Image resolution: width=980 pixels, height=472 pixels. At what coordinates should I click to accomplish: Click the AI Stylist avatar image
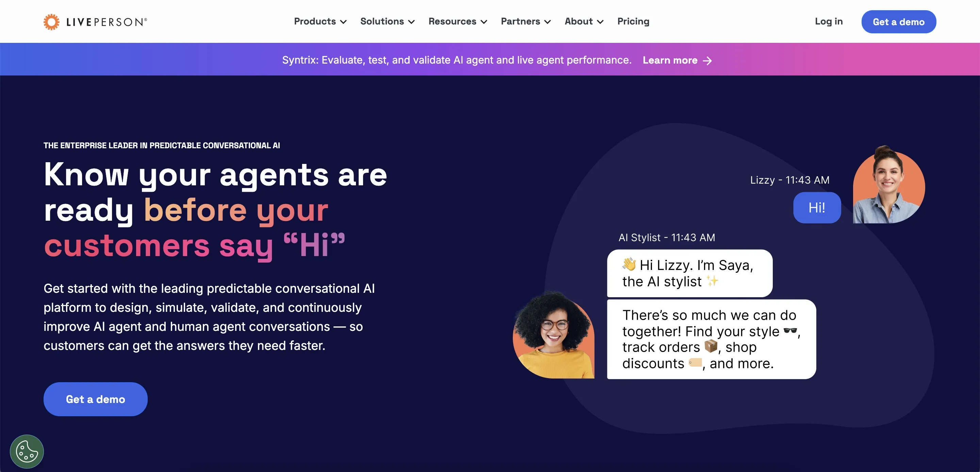554,335
